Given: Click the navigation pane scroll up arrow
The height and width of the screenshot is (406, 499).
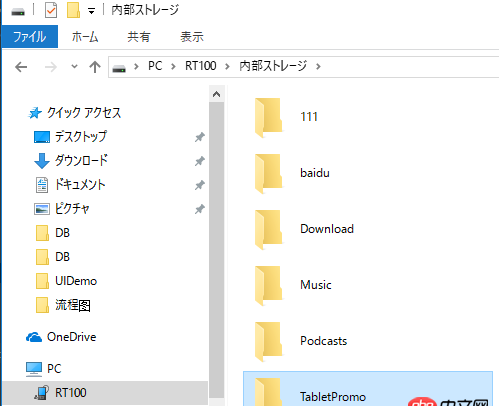Looking at the screenshot, I should click(217, 94).
